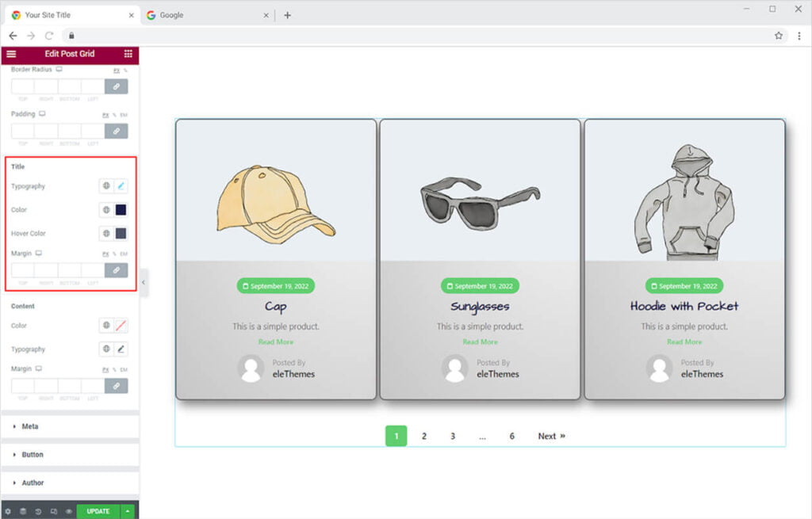Open page settings gear in footer

click(8, 511)
